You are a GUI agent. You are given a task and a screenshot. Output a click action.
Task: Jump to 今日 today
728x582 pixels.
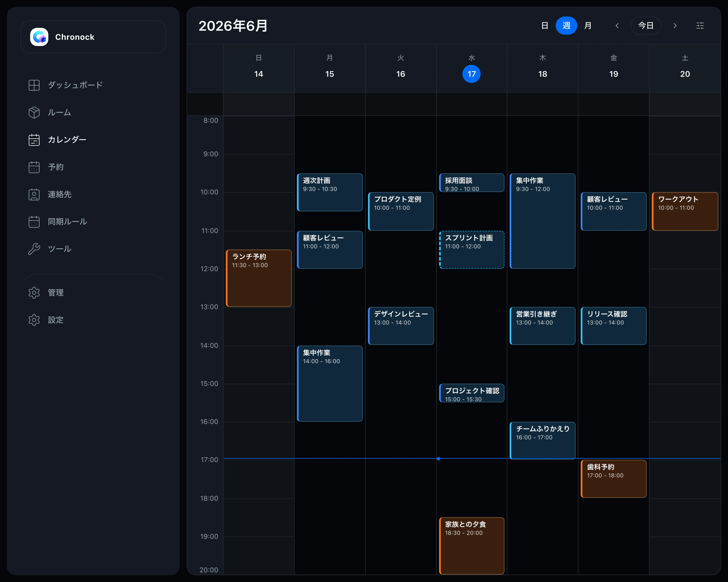646,26
